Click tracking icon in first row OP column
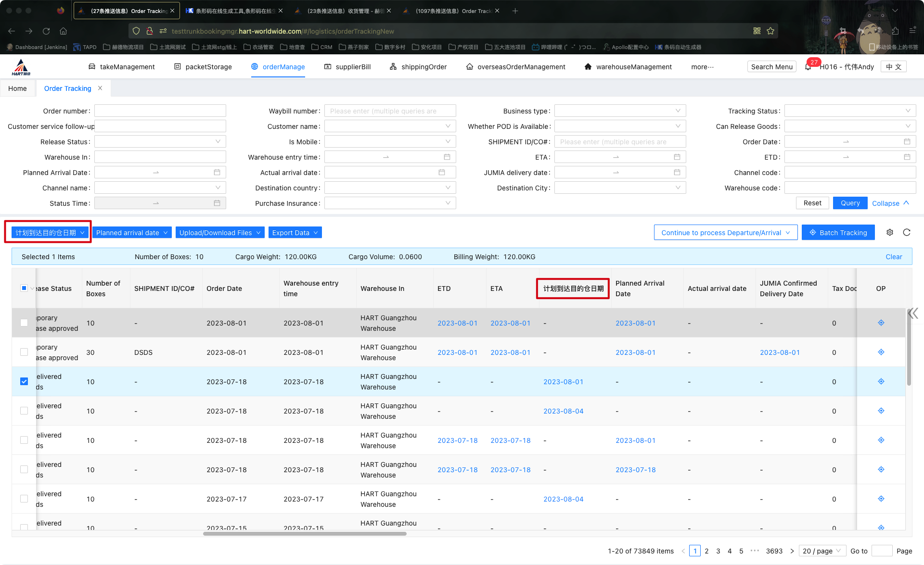The height and width of the screenshot is (565, 924). click(x=881, y=323)
